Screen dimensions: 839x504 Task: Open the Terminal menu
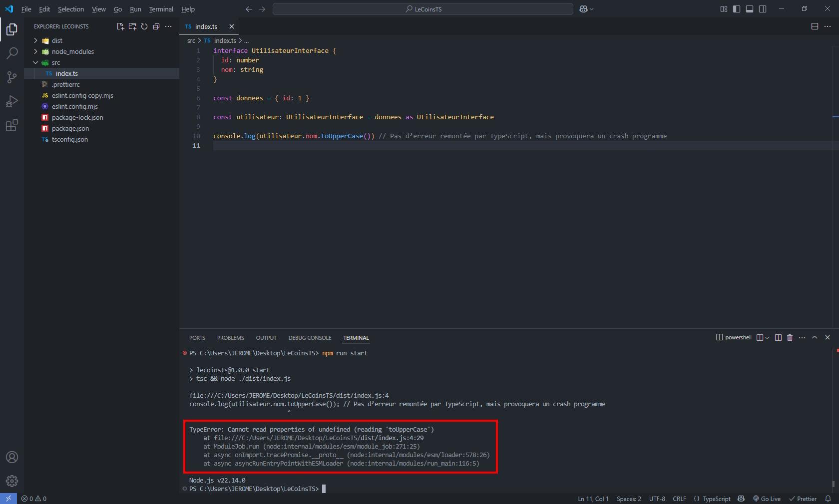pyautogui.click(x=161, y=9)
